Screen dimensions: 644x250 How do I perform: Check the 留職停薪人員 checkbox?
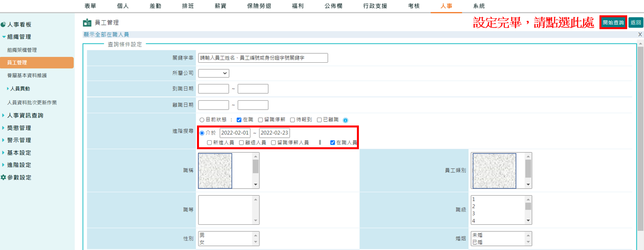[x=273, y=143]
